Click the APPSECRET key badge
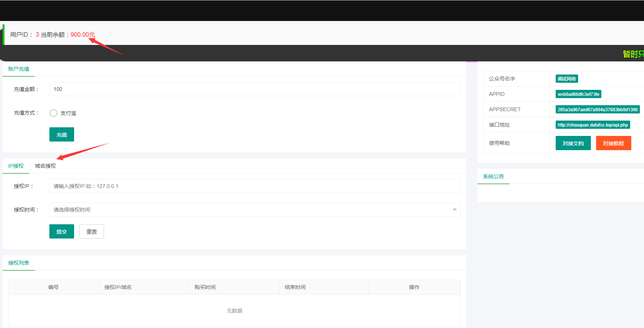 597,109
